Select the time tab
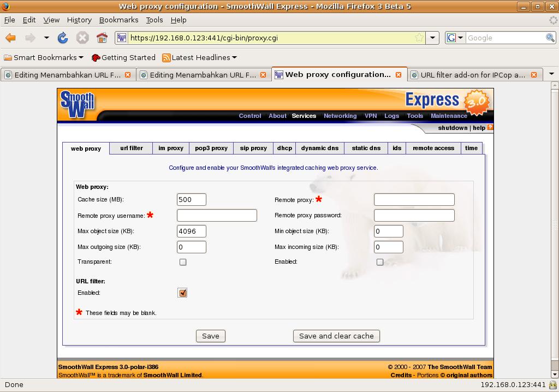The height and width of the screenshot is (392, 559). (471, 148)
